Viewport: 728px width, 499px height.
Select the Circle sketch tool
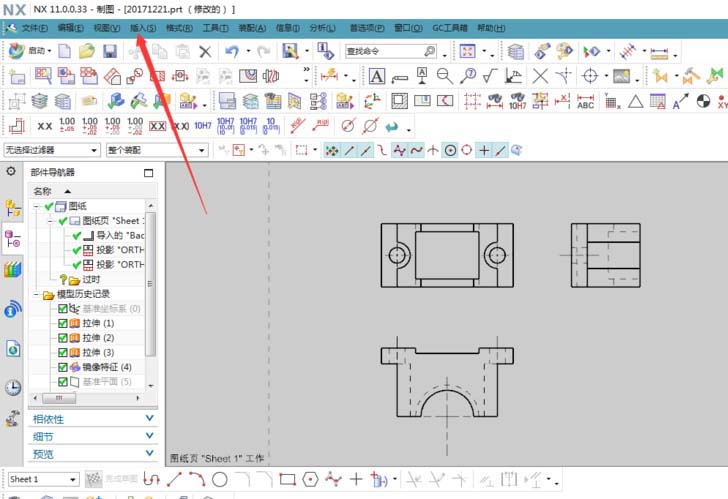[x=220, y=479]
